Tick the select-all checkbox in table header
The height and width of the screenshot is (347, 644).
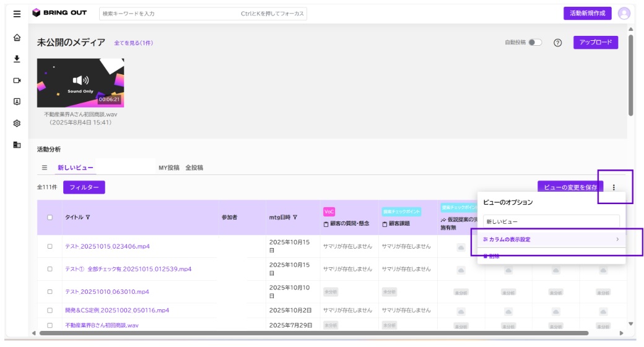click(50, 217)
